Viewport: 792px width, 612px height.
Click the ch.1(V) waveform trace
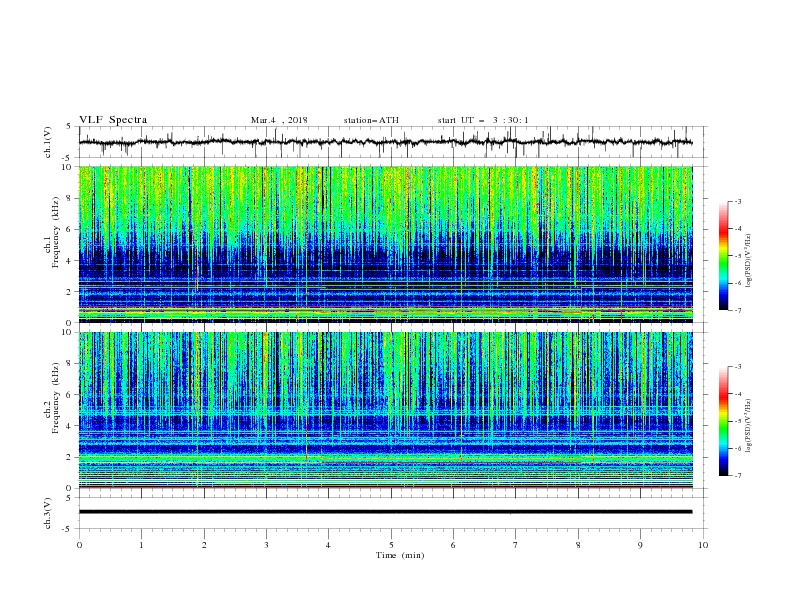pos(385,142)
